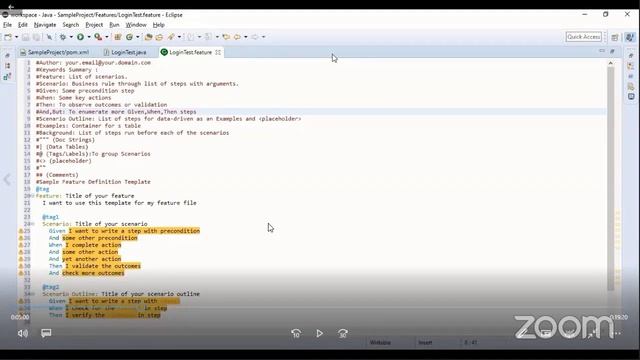Open the Edit menu

coord(23,25)
